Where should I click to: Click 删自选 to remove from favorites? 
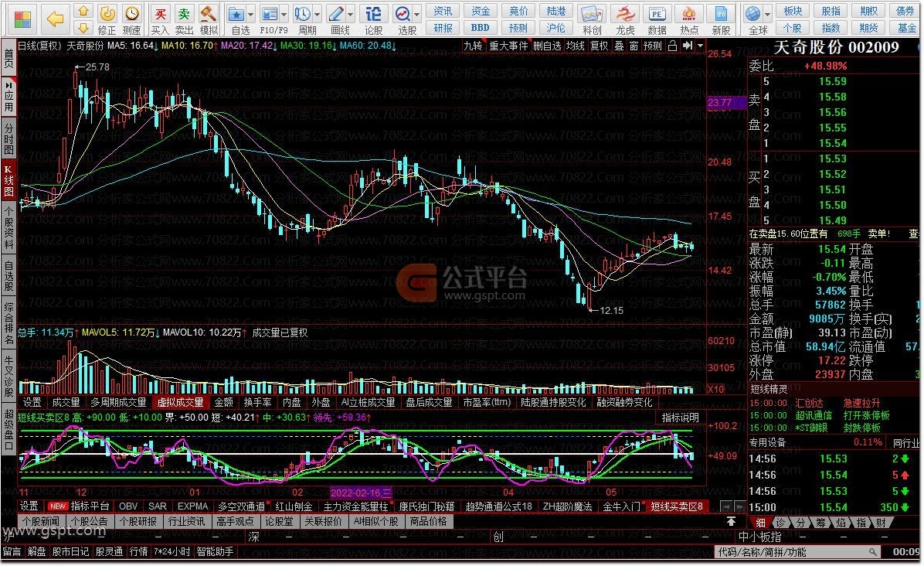click(547, 46)
